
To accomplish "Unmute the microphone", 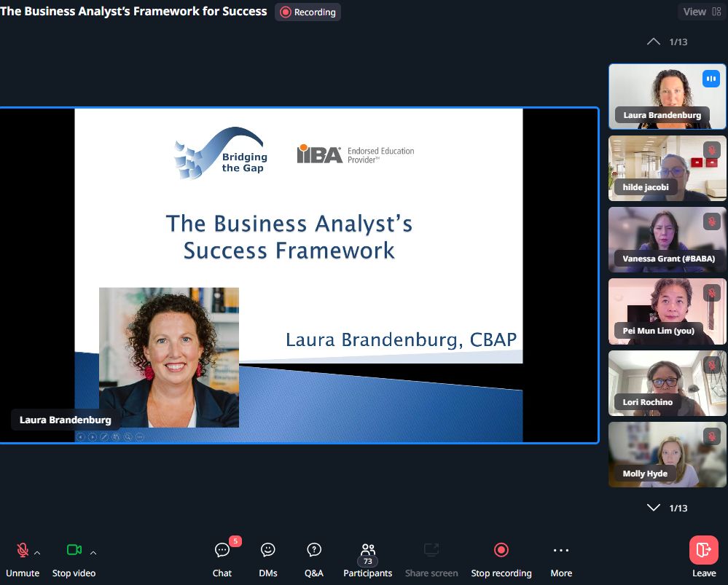I will tap(23, 557).
